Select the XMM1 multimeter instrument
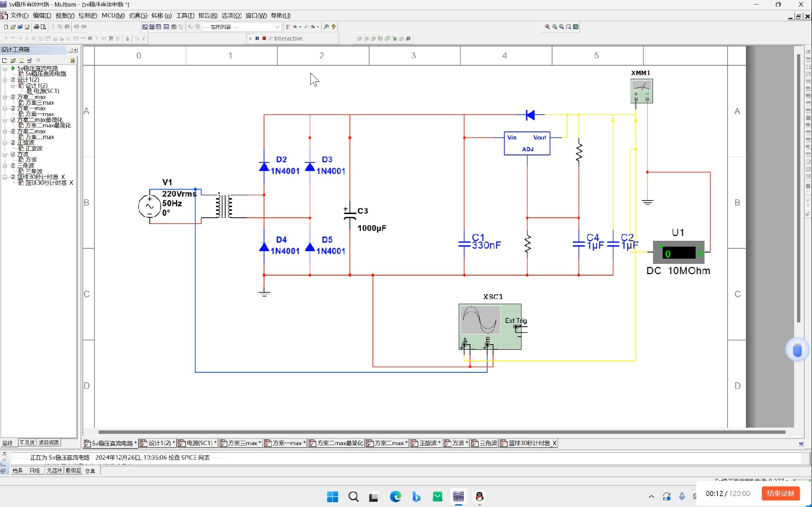The width and height of the screenshot is (812, 507). pos(642,91)
